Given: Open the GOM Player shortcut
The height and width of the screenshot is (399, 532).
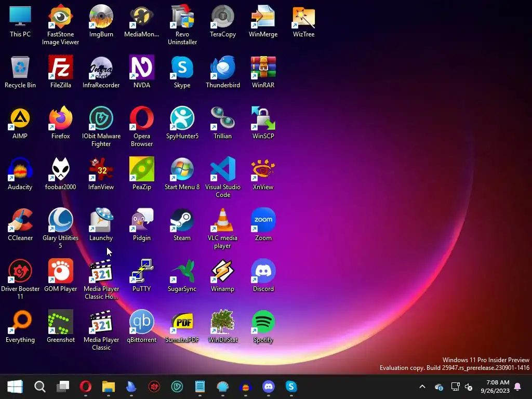Looking at the screenshot, I should click(x=60, y=275).
